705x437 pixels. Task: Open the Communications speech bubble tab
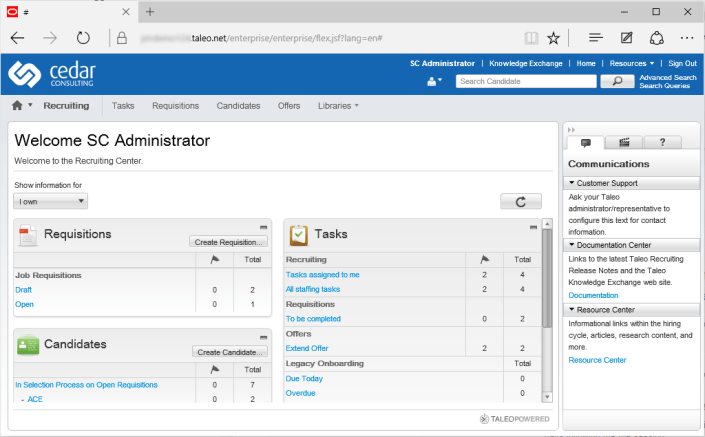click(585, 143)
